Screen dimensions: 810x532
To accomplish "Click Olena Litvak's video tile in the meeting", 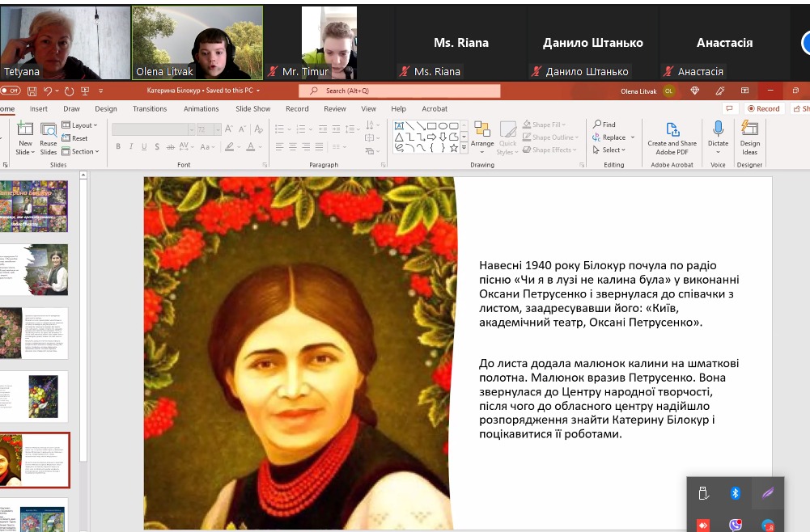I will tap(197, 43).
